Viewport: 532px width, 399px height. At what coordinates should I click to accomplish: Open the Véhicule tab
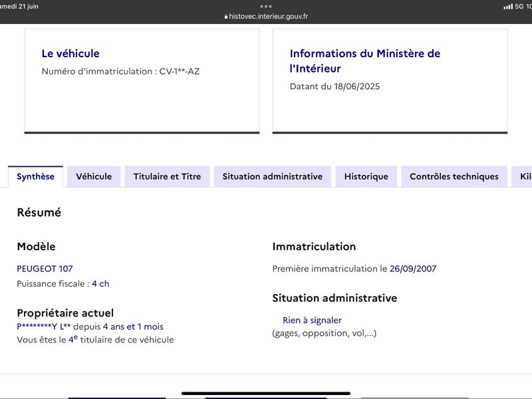[94, 176]
